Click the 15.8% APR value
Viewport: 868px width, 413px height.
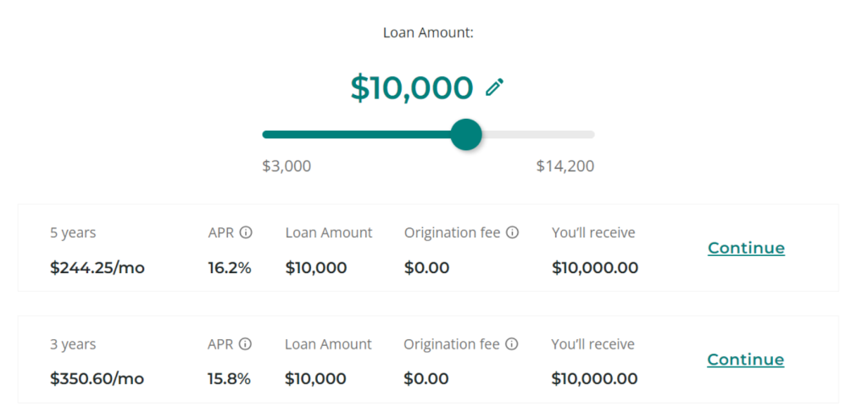[229, 379]
